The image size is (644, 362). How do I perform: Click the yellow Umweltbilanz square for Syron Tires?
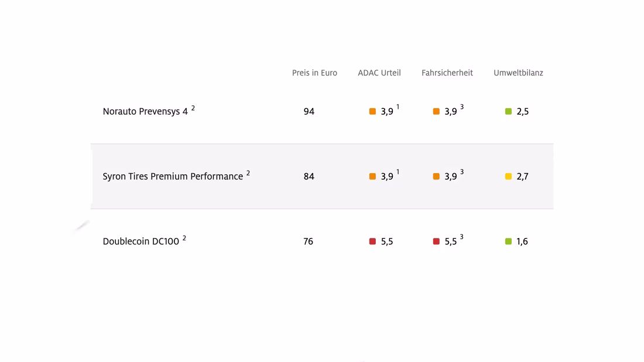pos(508,177)
